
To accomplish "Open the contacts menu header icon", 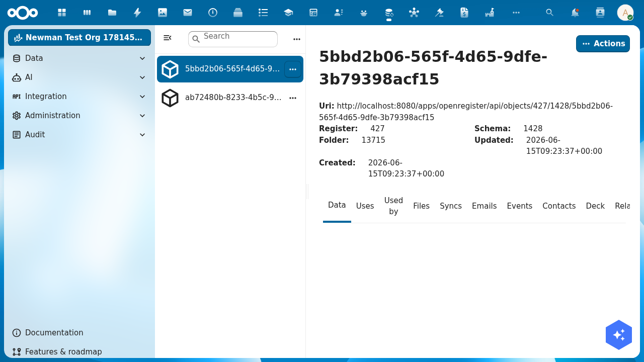I will [x=600, y=13].
